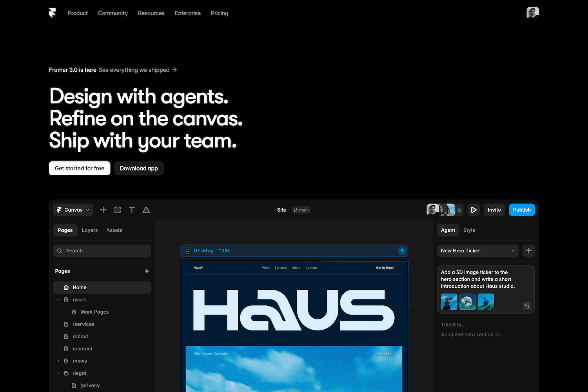Image resolution: width=588 pixels, height=392 pixels.
Task: Open the user profile avatar
Action: pyautogui.click(x=533, y=13)
